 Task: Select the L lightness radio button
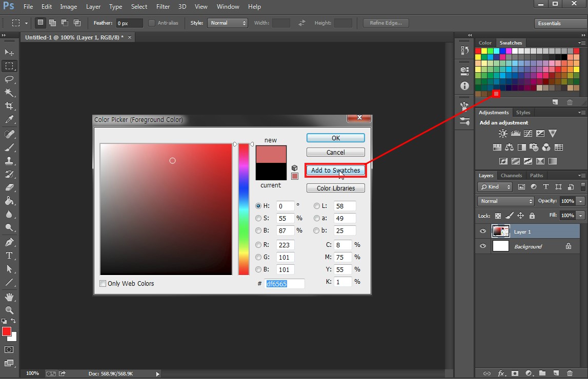317,206
